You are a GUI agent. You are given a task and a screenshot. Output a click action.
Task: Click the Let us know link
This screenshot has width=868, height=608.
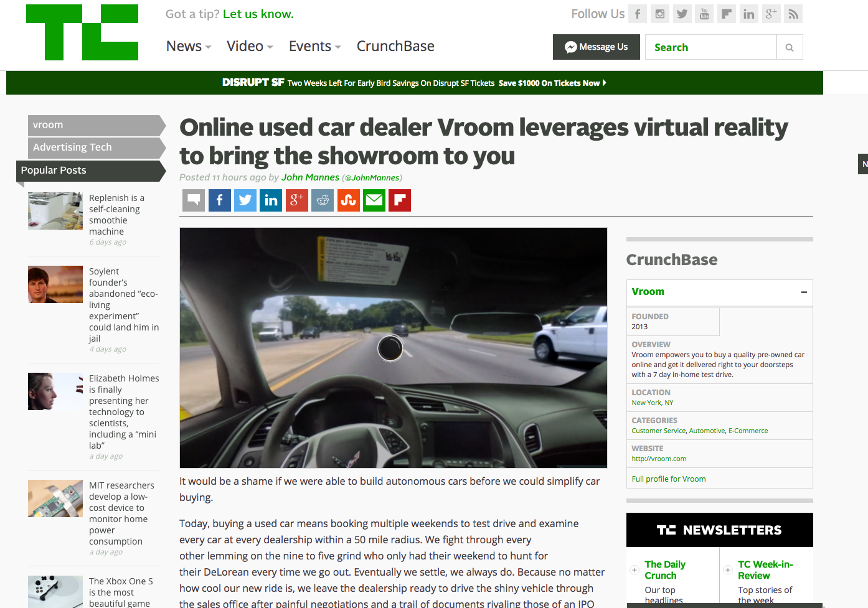(258, 14)
